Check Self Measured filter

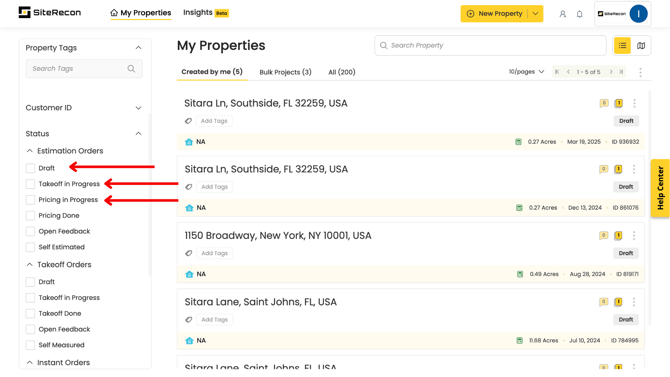click(x=30, y=345)
